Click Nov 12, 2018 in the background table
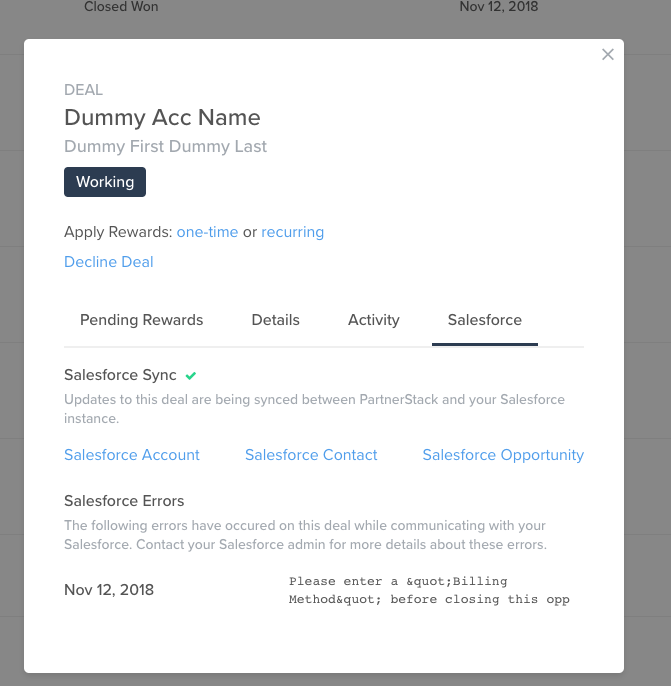This screenshot has width=671, height=686. tap(499, 7)
